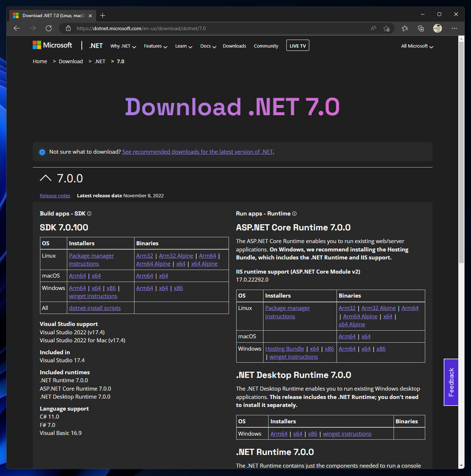The width and height of the screenshot is (471, 476).
Task: Add this page to favorites star icon
Action: (x=386, y=28)
